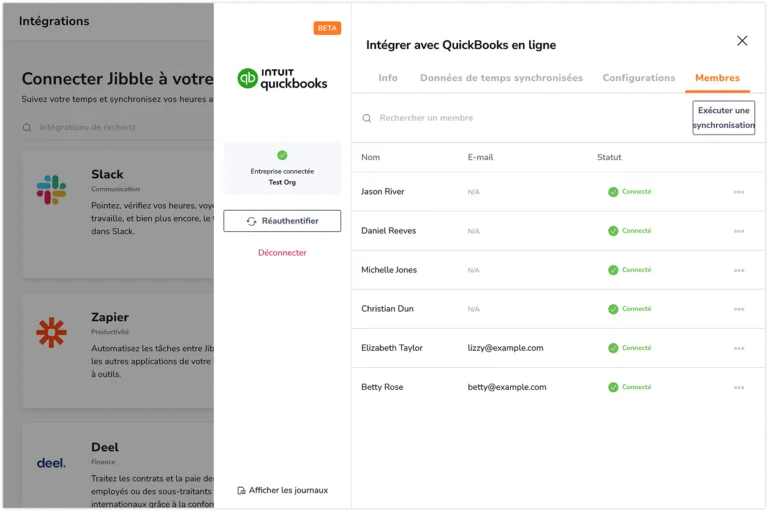Click email betty@example.com

click(x=506, y=387)
